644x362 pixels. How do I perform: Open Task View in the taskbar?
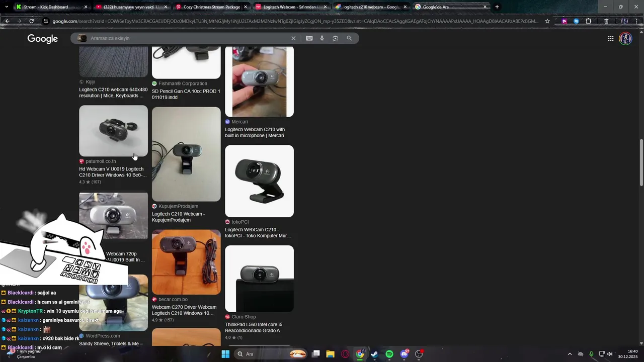(316, 354)
